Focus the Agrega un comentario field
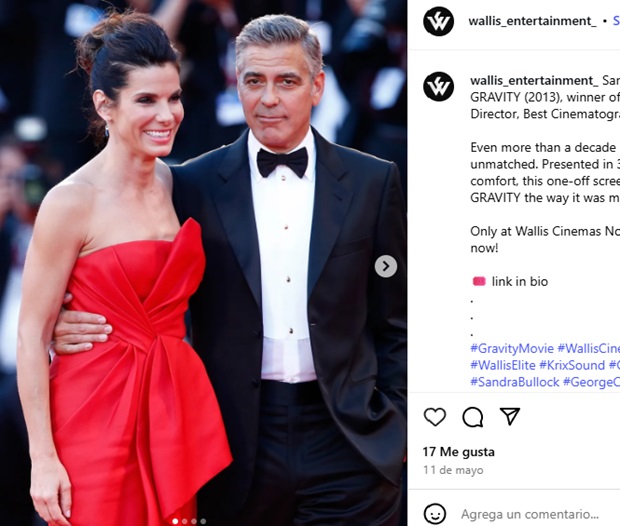Viewport: 620px width, 526px height. pyautogui.click(x=530, y=514)
